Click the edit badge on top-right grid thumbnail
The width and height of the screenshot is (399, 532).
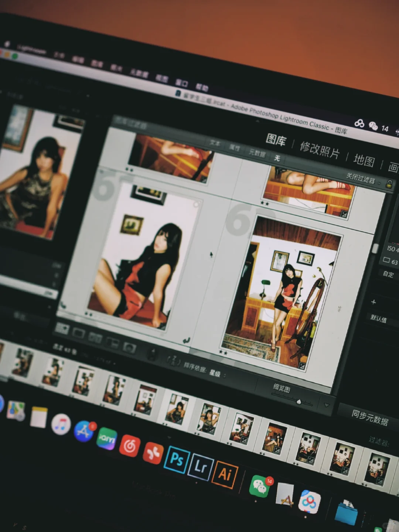point(344,214)
